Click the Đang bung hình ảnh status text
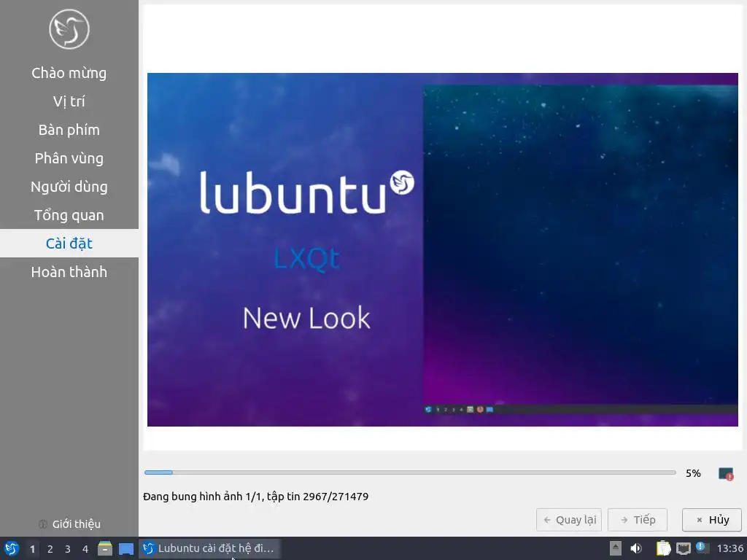The image size is (747, 560). click(255, 497)
